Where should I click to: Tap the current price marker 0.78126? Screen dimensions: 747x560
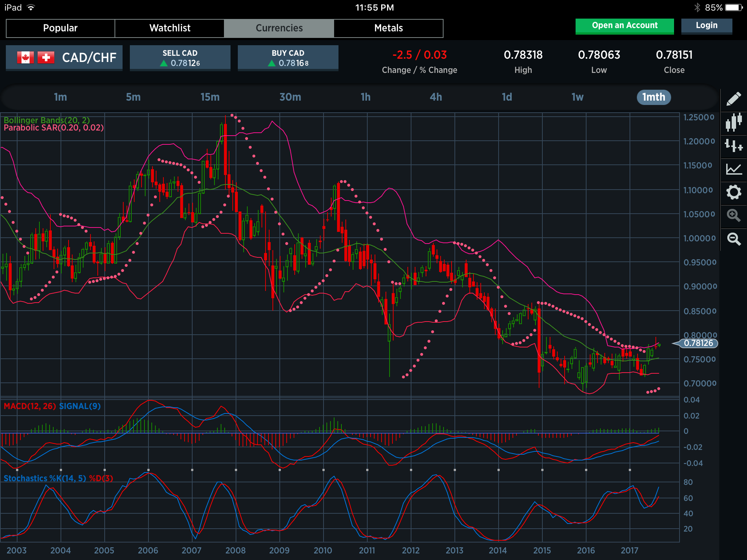point(698,343)
